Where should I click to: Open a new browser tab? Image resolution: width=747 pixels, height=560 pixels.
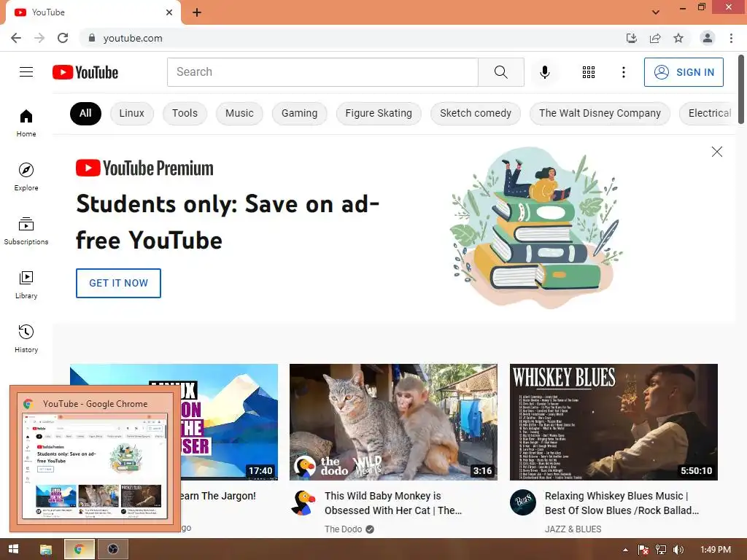[197, 12]
